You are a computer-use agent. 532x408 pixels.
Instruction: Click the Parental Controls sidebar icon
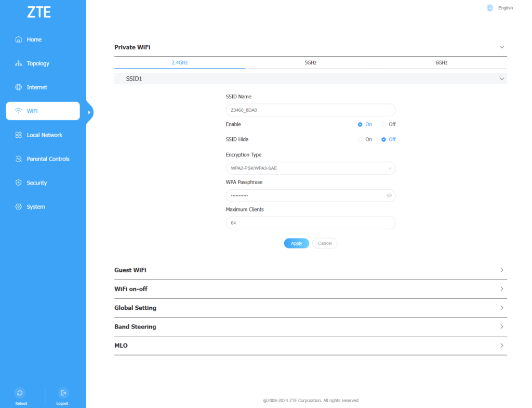pyautogui.click(x=19, y=159)
